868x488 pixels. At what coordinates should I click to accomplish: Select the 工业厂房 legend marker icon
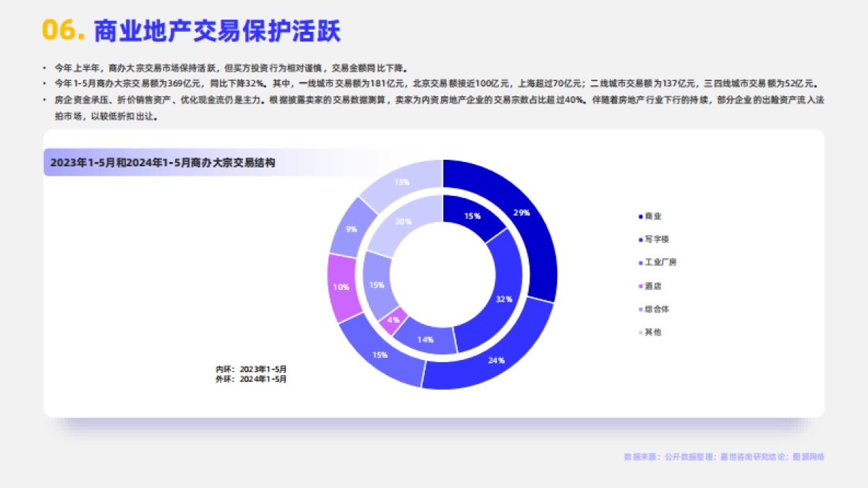pos(639,262)
